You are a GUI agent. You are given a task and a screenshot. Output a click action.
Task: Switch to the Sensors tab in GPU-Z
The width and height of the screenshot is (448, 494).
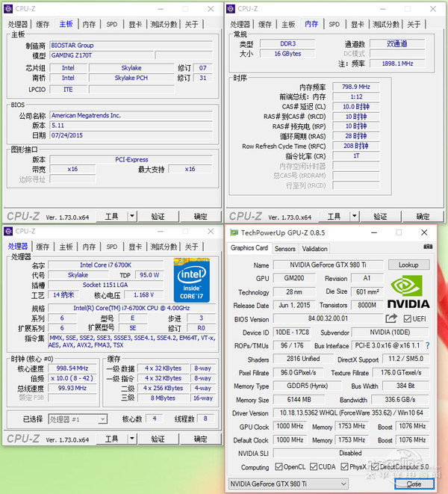tap(284, 249)
